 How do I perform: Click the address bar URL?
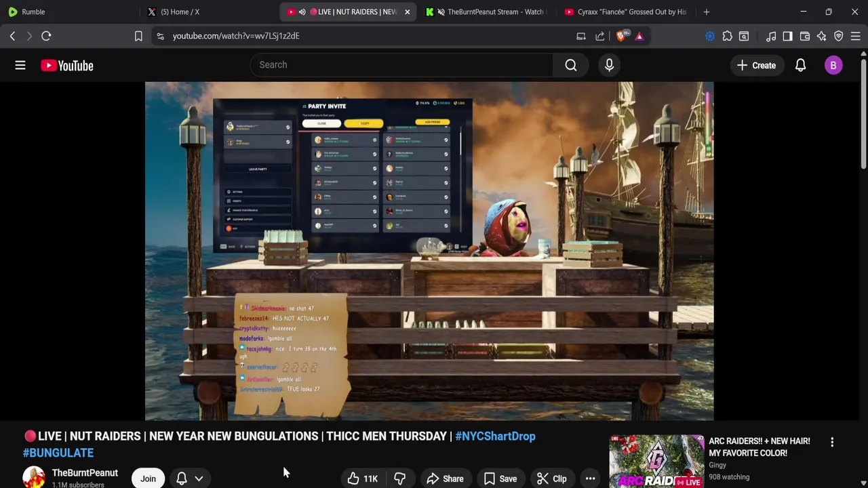[x=236, y=36]
